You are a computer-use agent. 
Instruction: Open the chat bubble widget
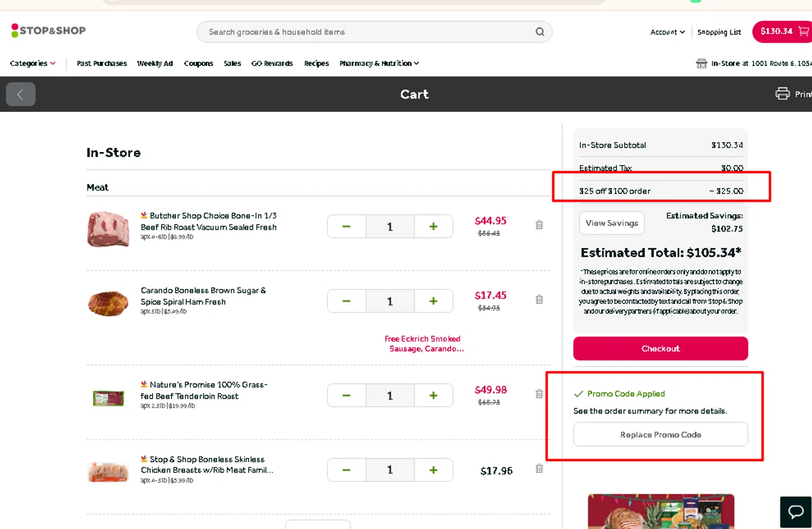[796, 512]
